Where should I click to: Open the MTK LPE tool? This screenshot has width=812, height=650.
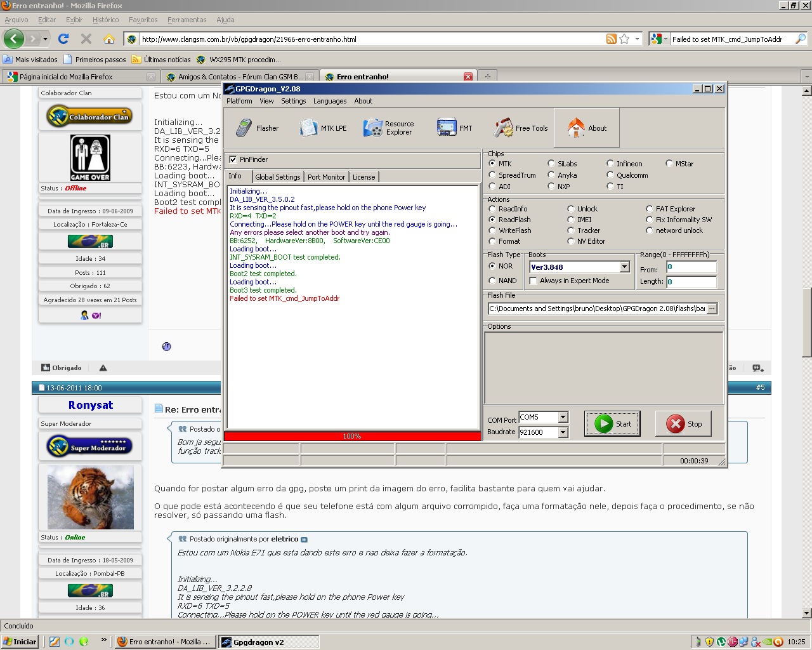tap(324, 128)
